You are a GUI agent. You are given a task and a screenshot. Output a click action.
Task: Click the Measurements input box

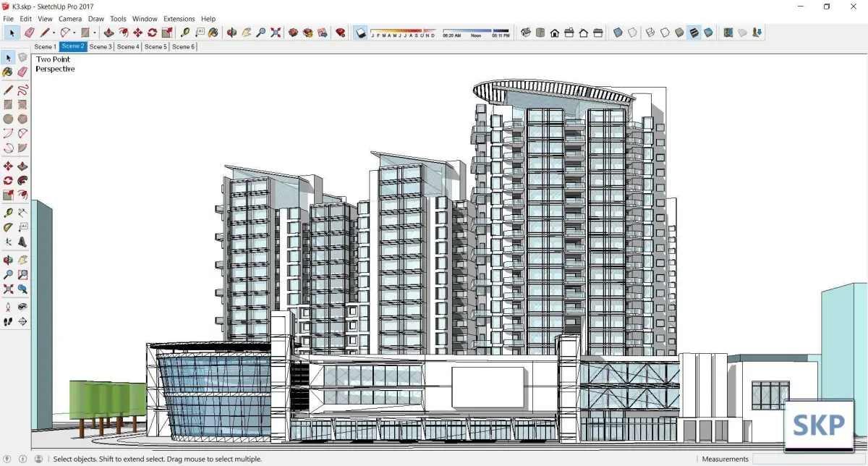(809, 459)
